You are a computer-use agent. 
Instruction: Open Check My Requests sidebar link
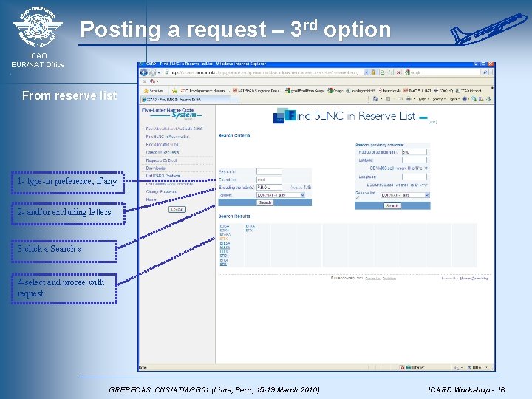(x=162, y=152)
